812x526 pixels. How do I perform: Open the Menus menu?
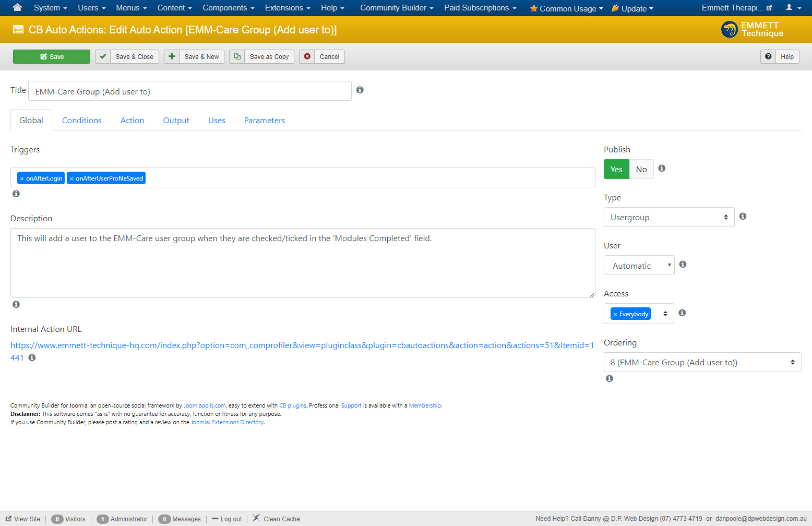pos(132,8)
